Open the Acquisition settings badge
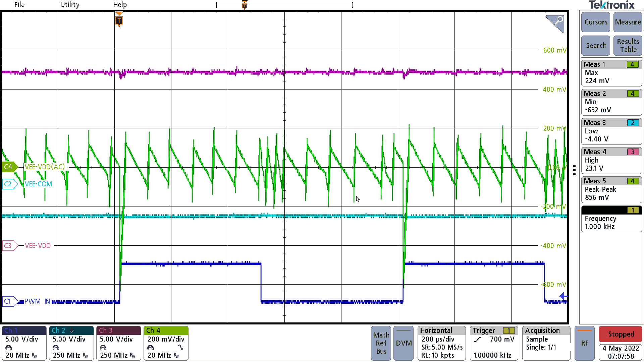The image size is (644, 362). tap(546, 343)
